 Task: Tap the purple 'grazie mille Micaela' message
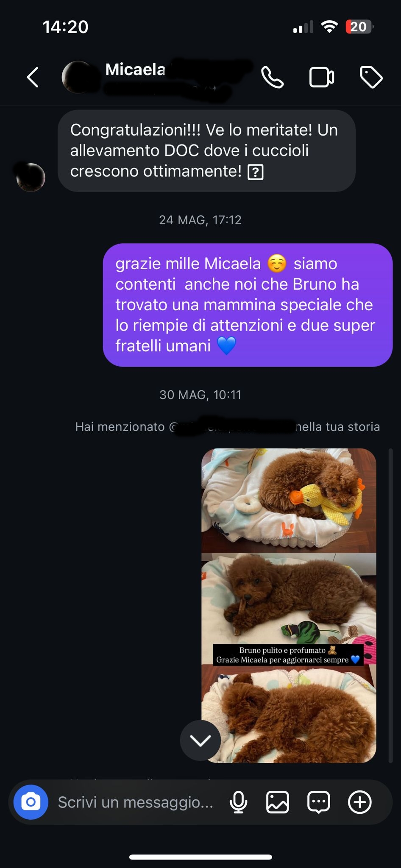click(x=248, y=305)
